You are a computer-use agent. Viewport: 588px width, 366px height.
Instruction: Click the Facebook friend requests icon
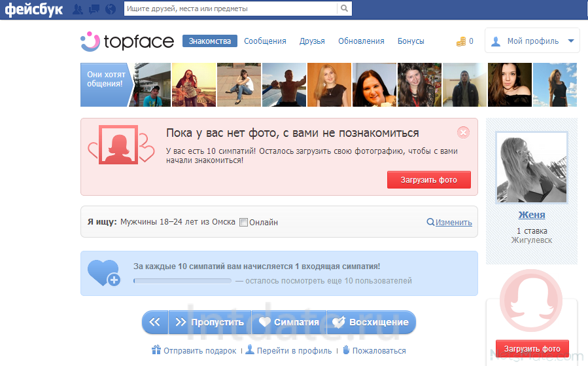click(78, 9)
